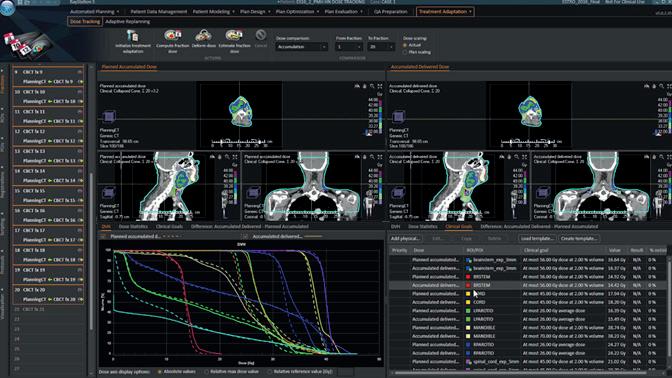Click the red BRSTEM color swatch in selected row
Viewport: 672px width, 378px height.
coord(468,285)
